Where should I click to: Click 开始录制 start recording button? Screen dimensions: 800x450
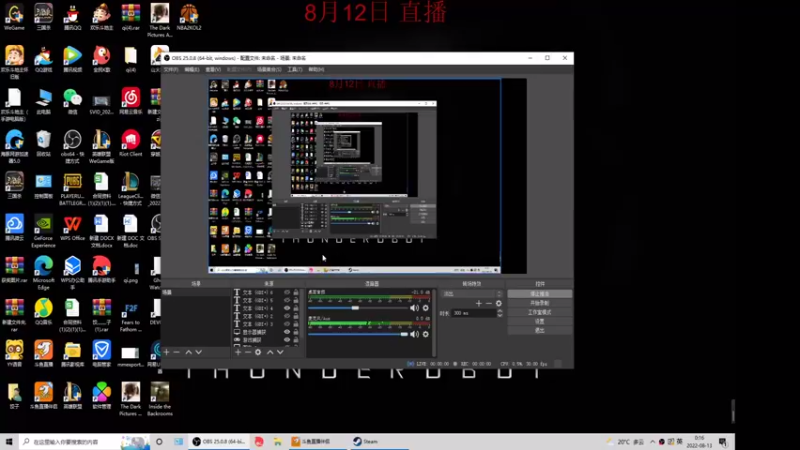[x=540, y=303]
